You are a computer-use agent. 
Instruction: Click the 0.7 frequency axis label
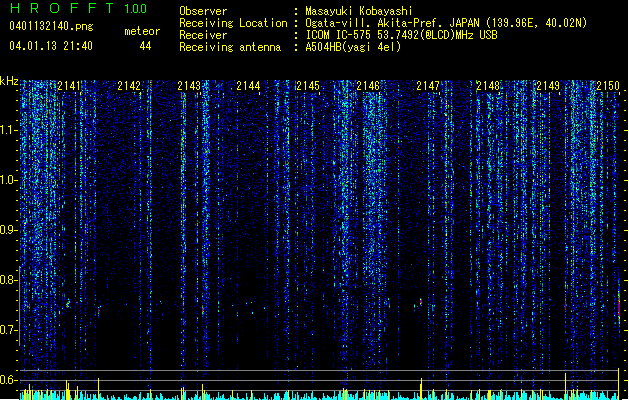(9, 330)
